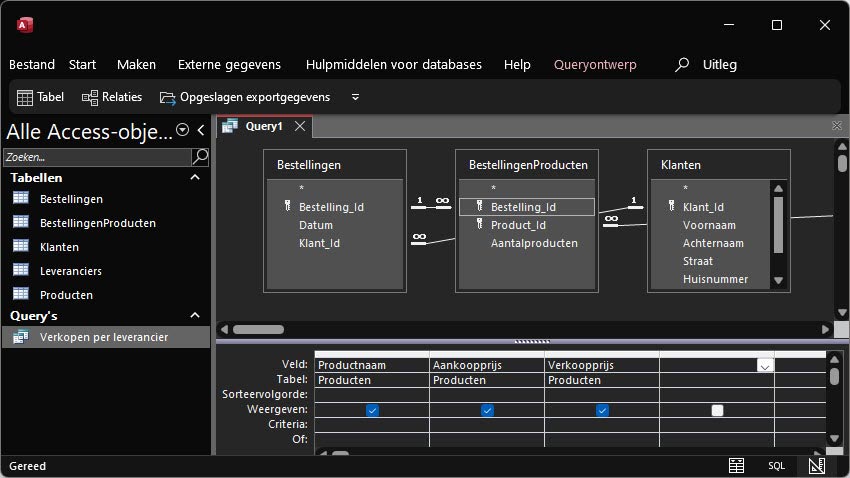Click Sorteervolgorde cell under Aankoopprijs
The image size is (850, 478).
click(487, 395)
